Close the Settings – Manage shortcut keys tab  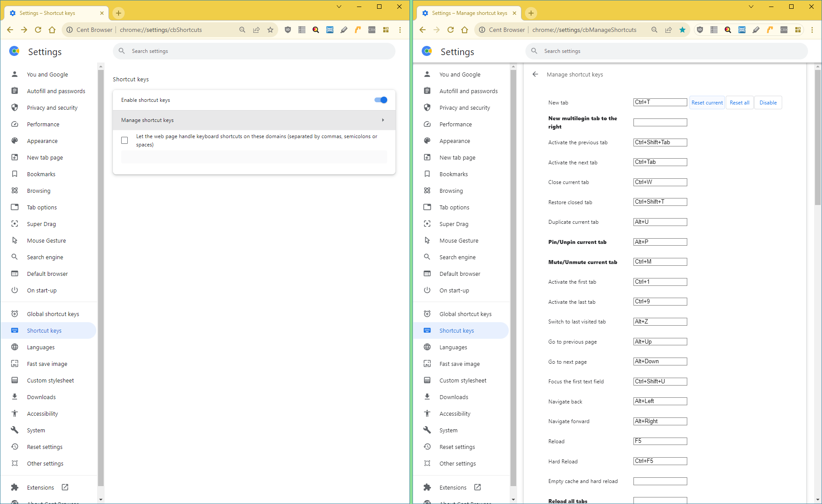[514, 13]
